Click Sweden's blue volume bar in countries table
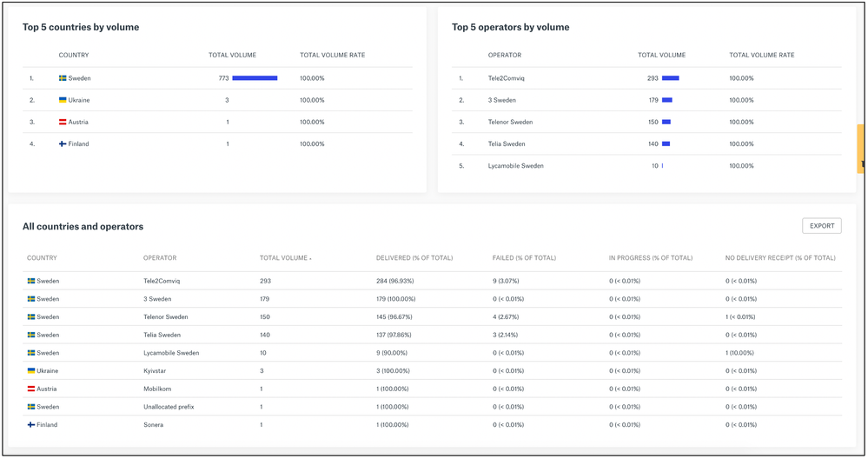868x459 pixels. click(255, 78)
